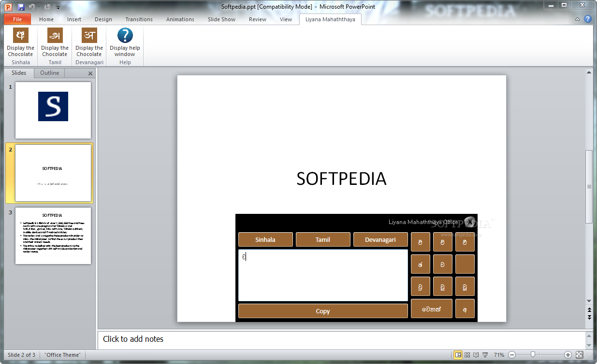Switch to the Transitions ribbon tab
The width and height of the screenshot is (597, 364).
(x=139, y=19)
